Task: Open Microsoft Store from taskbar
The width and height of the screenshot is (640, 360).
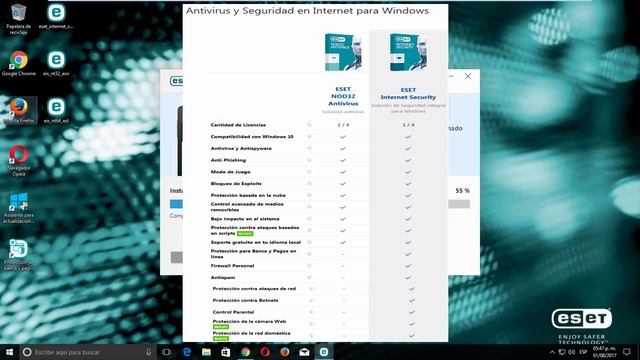Action: tap(226, 352)
